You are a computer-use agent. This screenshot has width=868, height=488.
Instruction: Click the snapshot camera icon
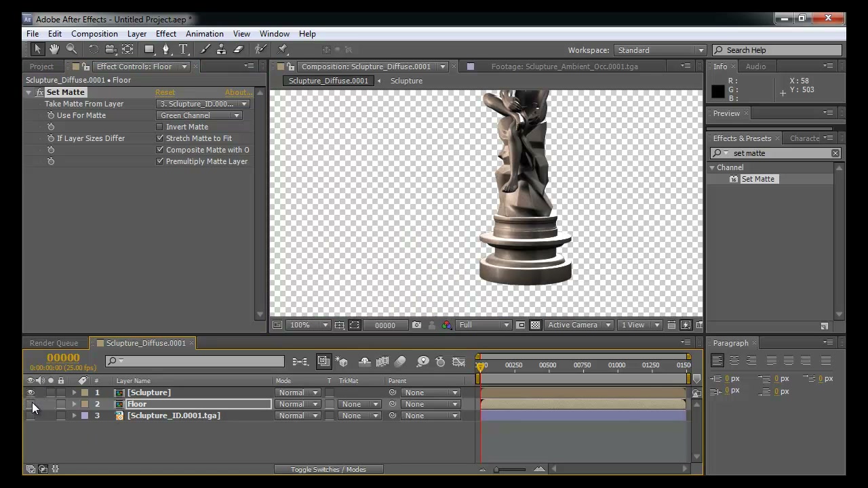416,325
